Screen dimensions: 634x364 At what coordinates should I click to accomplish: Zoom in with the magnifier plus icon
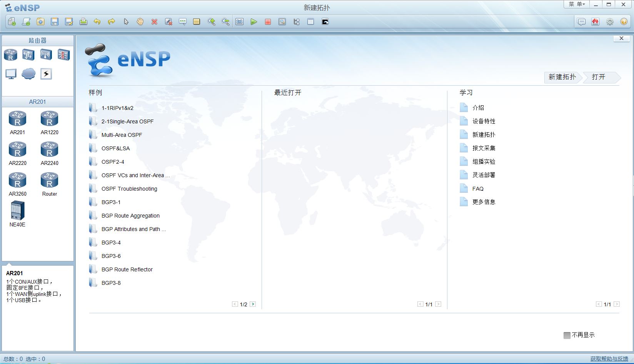tap(211, 22)
